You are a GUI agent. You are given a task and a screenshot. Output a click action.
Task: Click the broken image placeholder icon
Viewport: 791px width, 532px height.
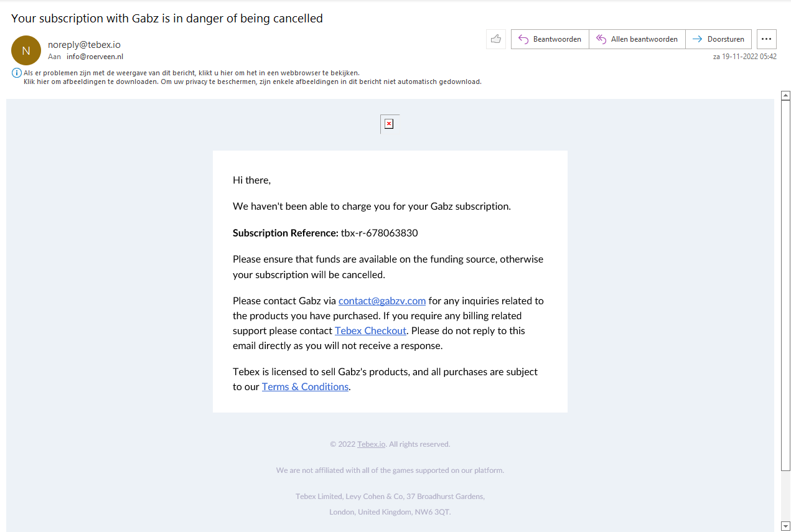point(389,124)
